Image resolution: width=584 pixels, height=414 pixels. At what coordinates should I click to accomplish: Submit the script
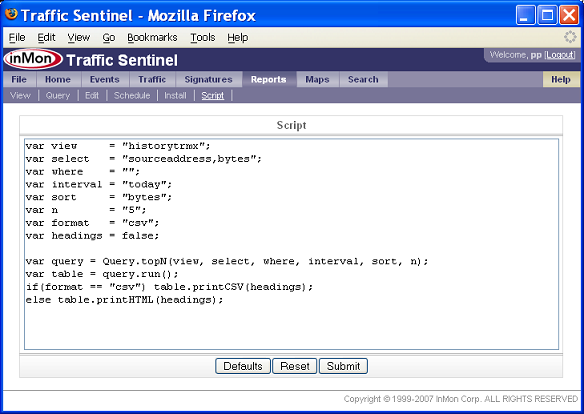tap(343, 366)
